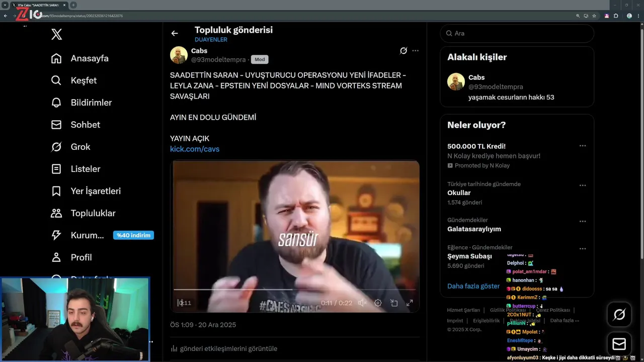
Task: Enable picture-in-picture for the video
Action: click(x=394, y=303)
